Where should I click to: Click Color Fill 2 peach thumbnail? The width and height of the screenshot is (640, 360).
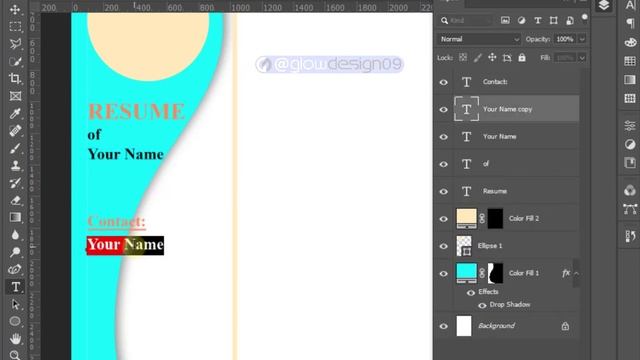[466, 218]
